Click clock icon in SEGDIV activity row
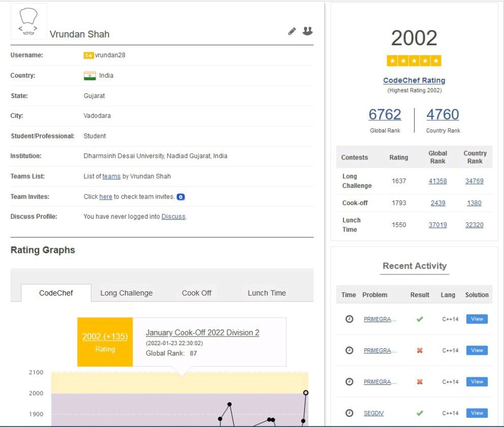This screenshot has height=427, width=504. pos(349,413)
